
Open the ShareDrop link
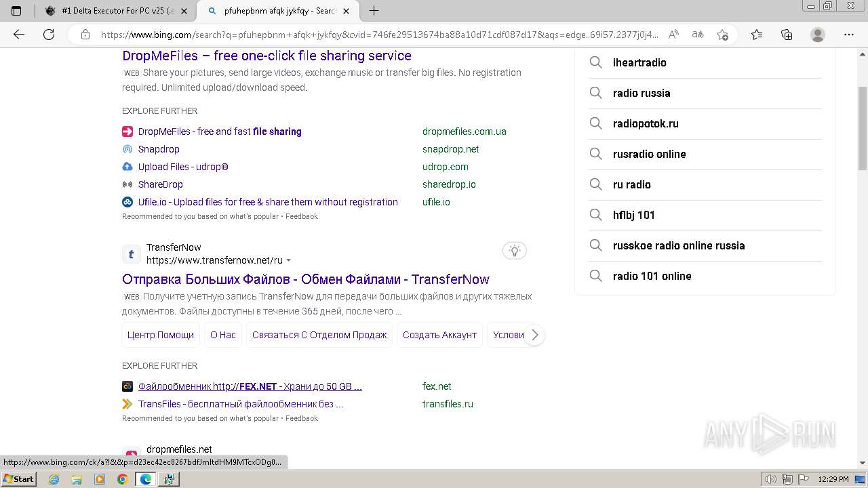pos(161,184)
